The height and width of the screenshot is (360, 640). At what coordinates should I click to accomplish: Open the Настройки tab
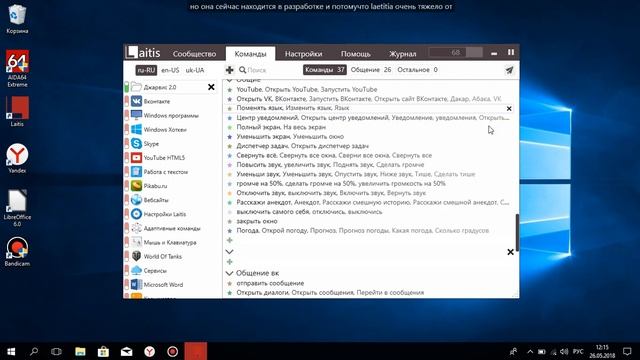tap(303, 53)
